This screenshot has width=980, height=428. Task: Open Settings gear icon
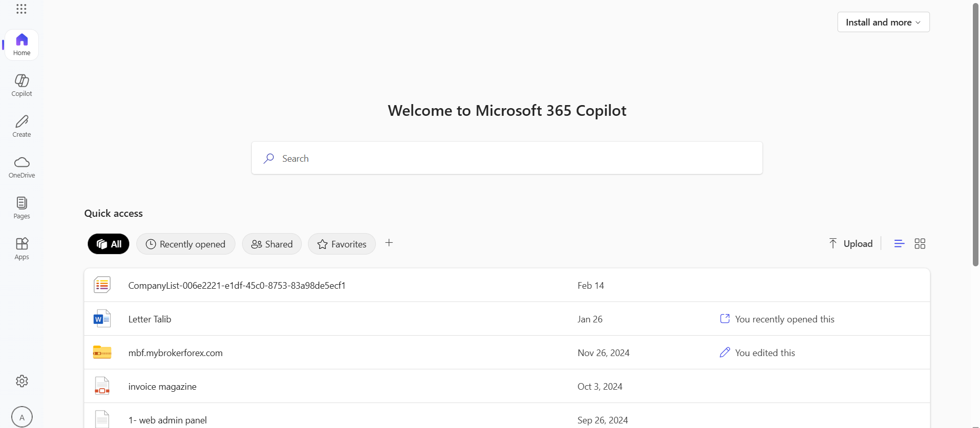[x=22, y=381]
